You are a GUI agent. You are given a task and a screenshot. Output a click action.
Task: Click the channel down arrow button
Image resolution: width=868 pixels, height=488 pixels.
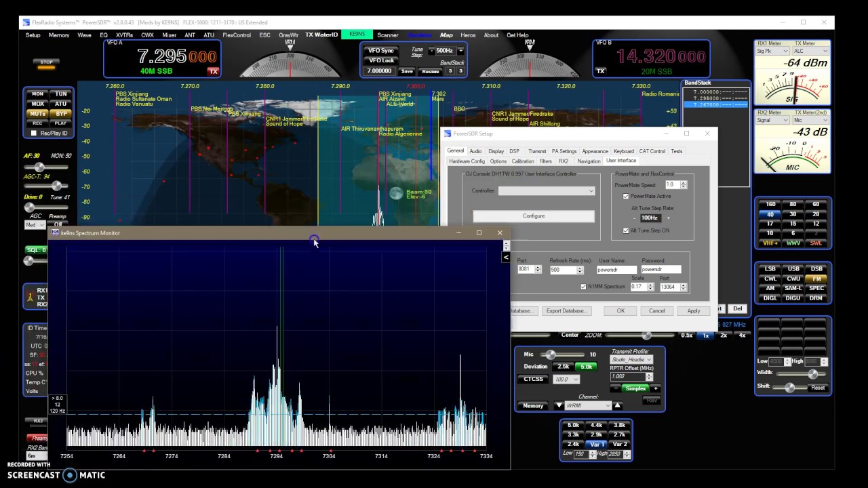(x=559, y=405)
